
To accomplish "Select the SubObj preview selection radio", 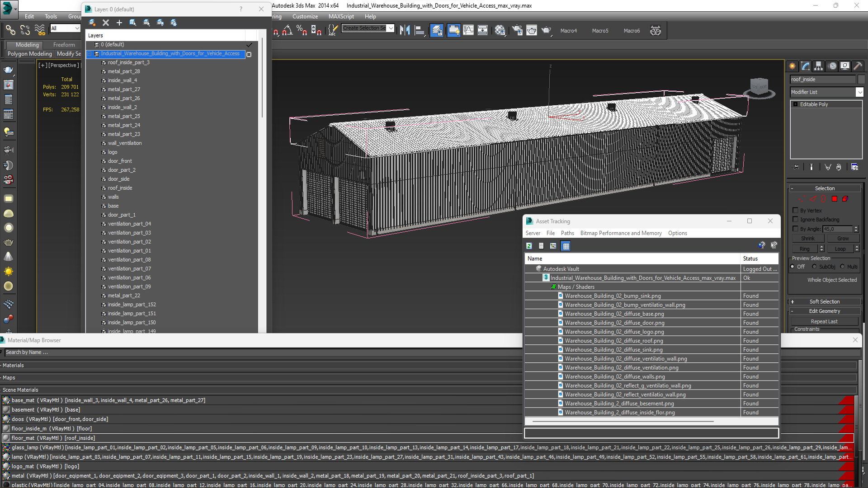I will (x=814, y=267).
